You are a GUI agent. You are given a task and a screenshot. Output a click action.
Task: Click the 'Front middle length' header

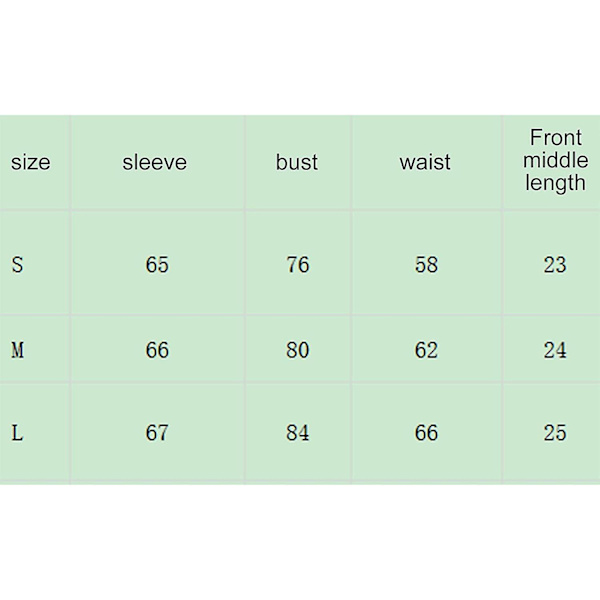[x=556, y=160]
